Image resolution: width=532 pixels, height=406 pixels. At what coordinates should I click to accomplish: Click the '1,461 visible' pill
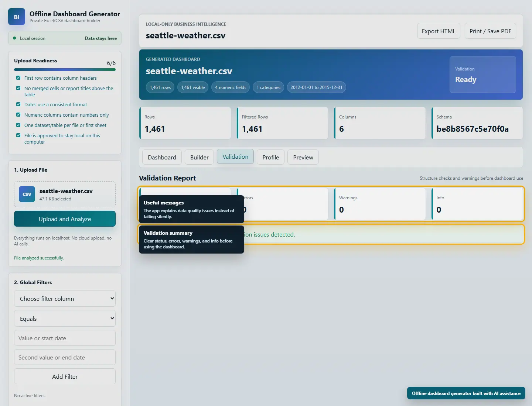(x=193, y=87)
